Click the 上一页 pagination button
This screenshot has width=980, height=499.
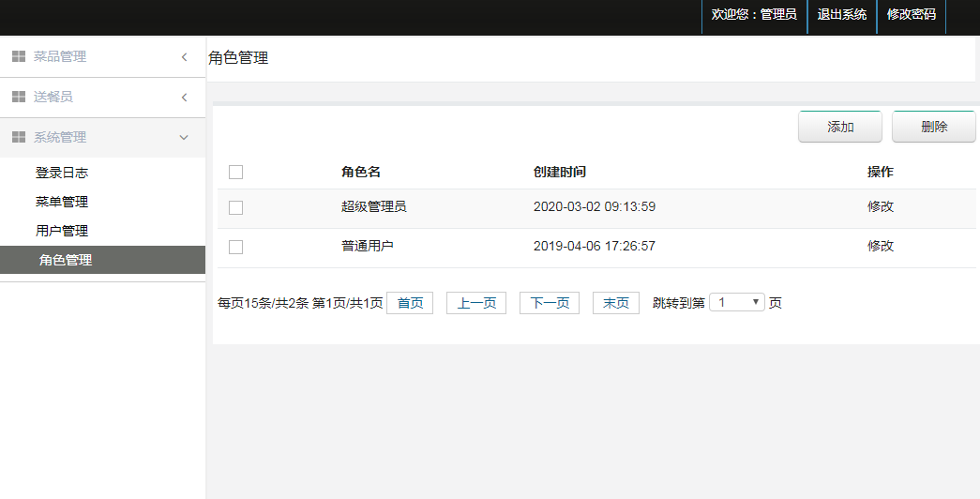476,303
